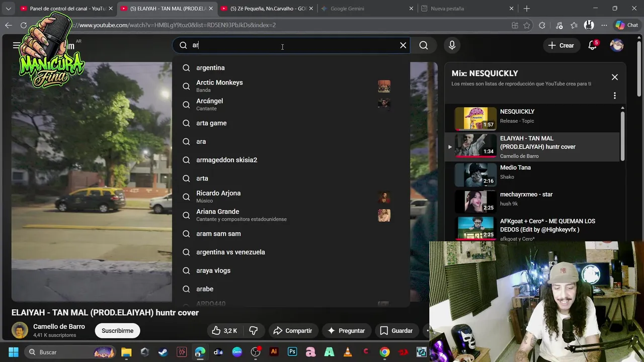This screenshot has width=644, height=362.
Task: Open Adobe Illustrator from the taskbar
Action: [x=274, y=352]
